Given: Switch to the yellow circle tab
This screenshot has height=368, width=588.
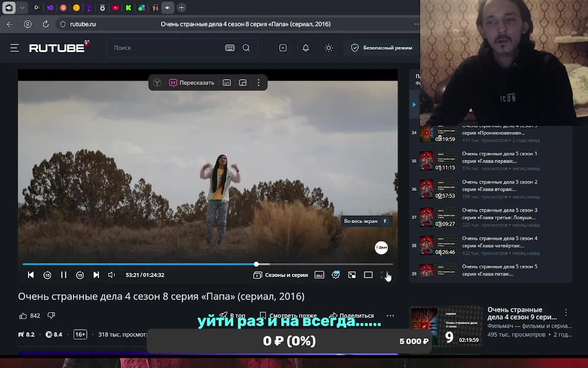Looking at the screenshot, I should tap(76, 8).
